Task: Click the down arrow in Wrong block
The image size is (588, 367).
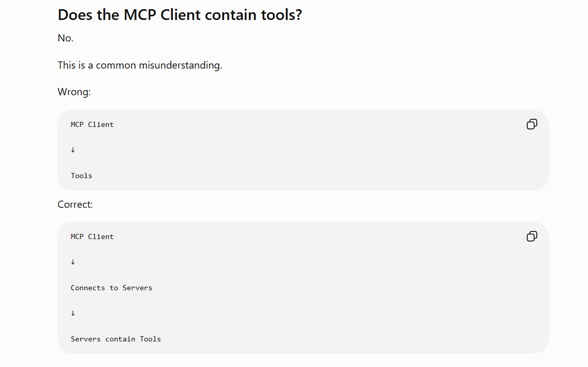Action: pyautogui.click(x=73, y=150)
